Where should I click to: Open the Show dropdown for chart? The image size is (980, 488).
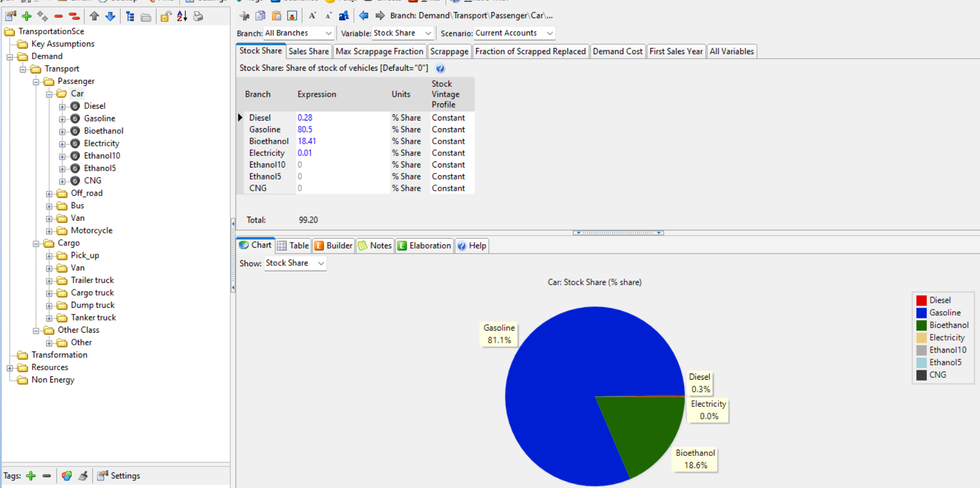[295, 263]
